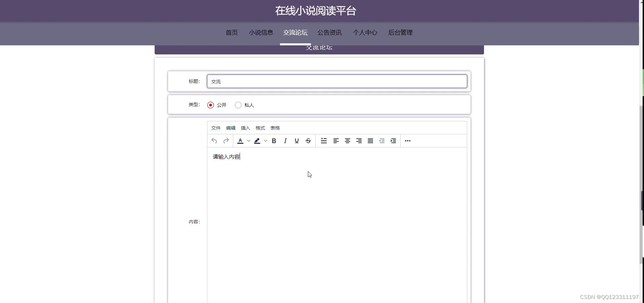Decrease indent of paragraph

(x=382, y=141)
